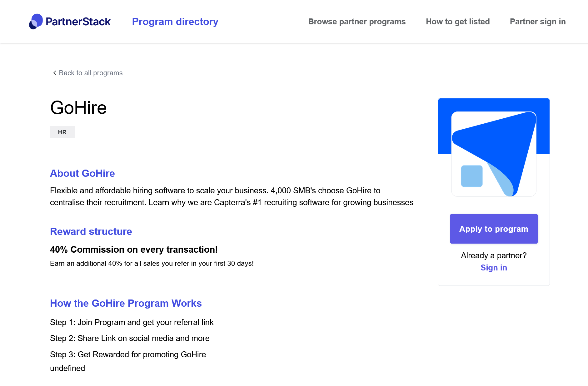Go to How to get listed
The width and height of the screenshot is (588, 386).
458,22
